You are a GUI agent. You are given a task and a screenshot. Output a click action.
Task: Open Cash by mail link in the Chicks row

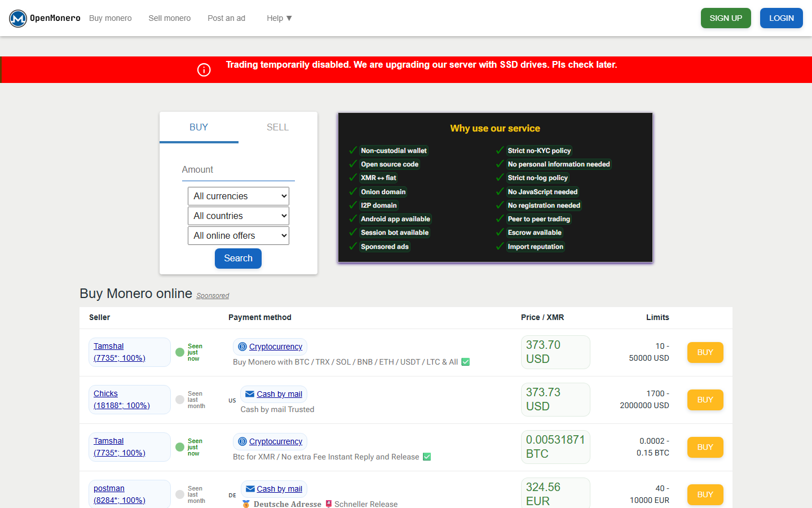(x=280, y=394)
